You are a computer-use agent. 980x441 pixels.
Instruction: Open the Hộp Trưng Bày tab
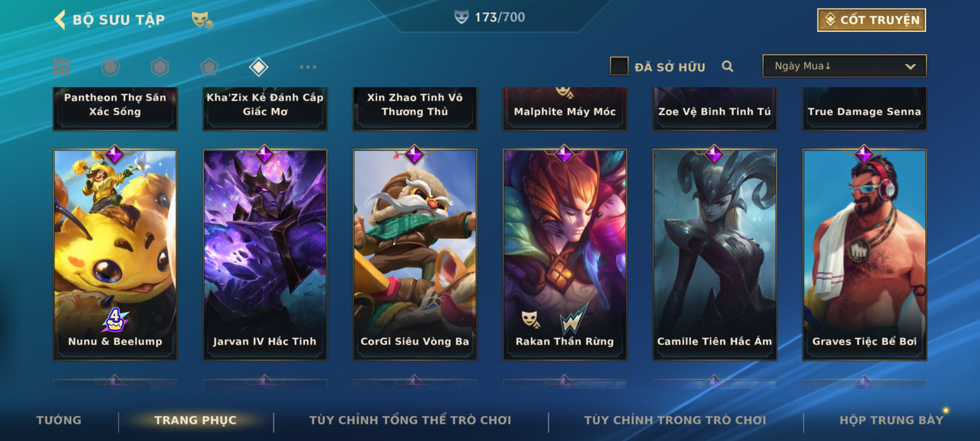pyautogui.click(x=891, y=420)
